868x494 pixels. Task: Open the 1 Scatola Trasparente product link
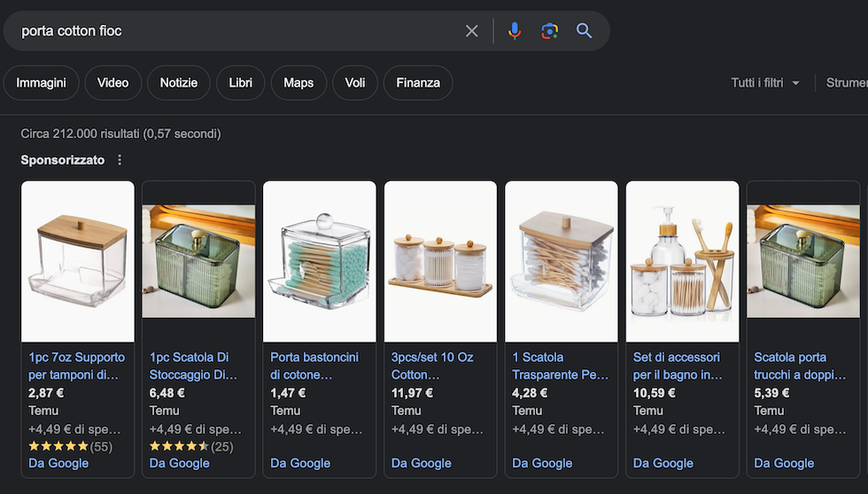pos(560,366)
